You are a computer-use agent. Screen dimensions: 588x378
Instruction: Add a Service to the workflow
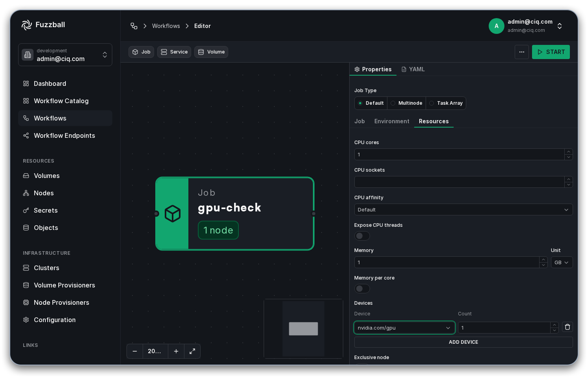(174, 52)
